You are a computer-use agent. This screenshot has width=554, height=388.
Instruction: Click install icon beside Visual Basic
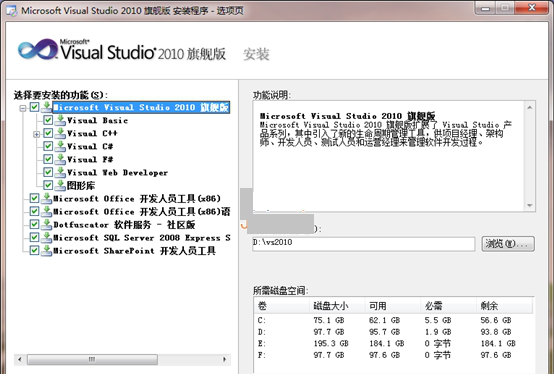[60, 120]
